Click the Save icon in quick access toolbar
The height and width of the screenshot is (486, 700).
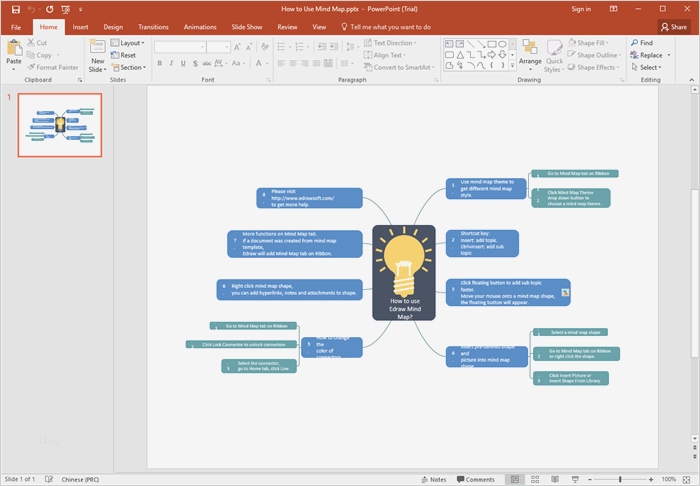(x=15, y=8)
